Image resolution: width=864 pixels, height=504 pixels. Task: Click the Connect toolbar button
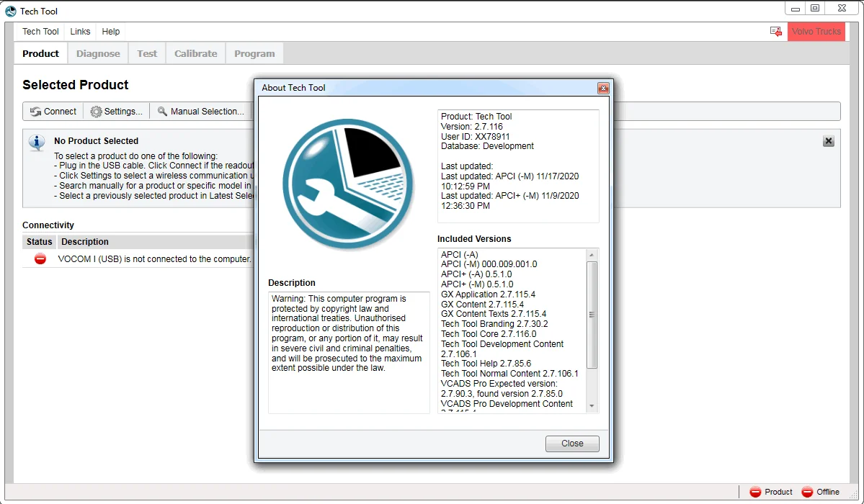[x=53, y=112]
